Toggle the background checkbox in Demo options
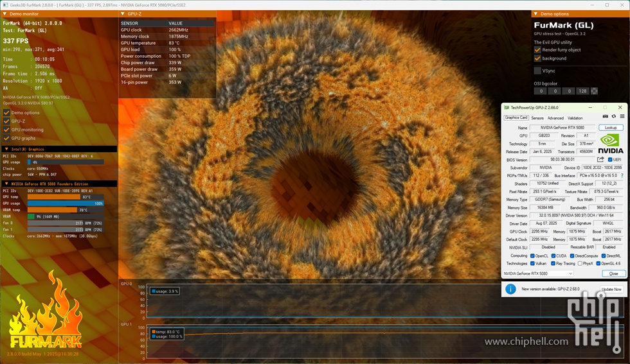Screen dimensions: 630x364 tap(537, 58)
